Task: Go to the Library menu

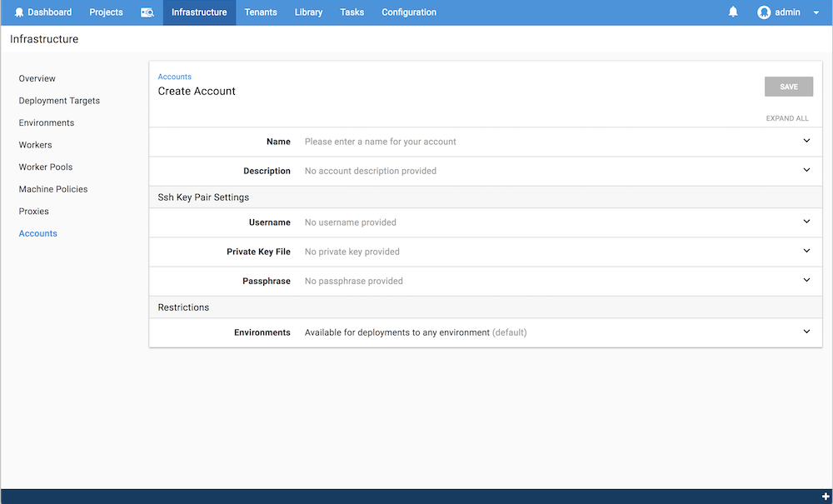Action: pyautogui.click(x=309, y=12)
